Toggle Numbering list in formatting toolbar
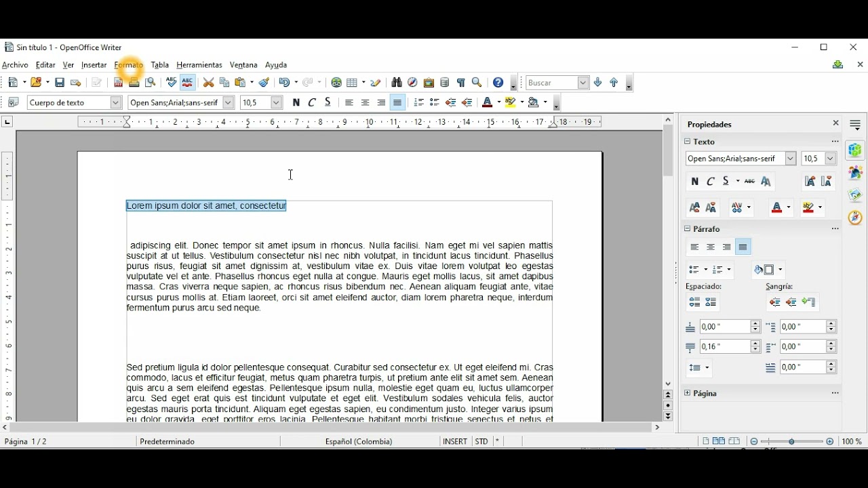The image size is (868, 488). point(419,103)
